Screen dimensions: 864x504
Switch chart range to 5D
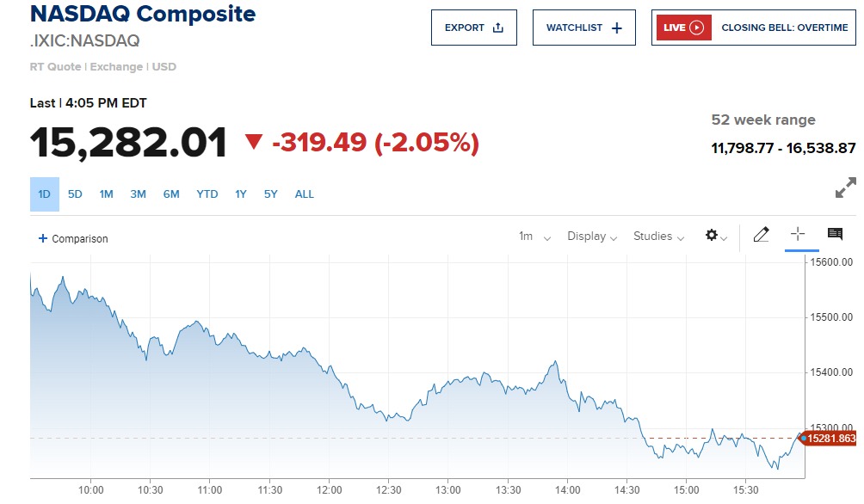[x=75, y=194]
